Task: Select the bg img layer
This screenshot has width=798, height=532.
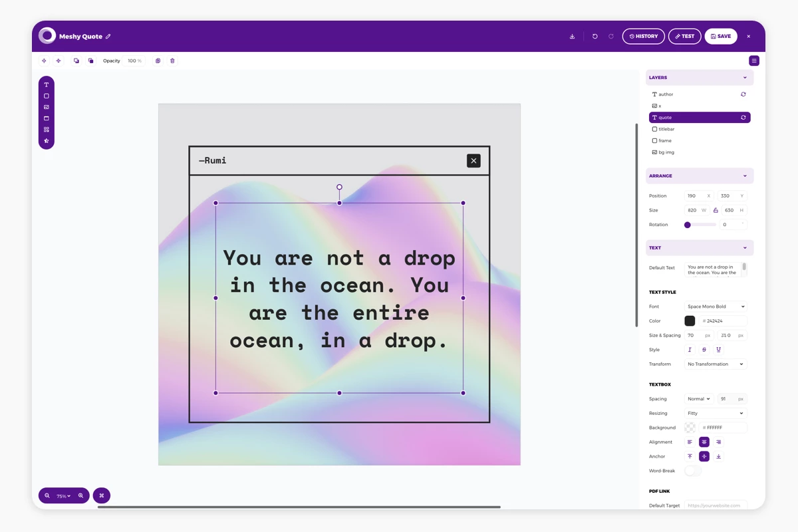Action: [x=700, y=152]
